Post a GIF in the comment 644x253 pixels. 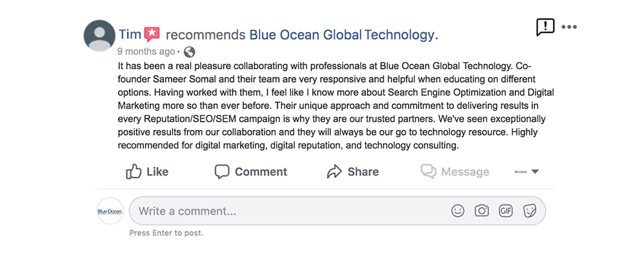pyautogui.click(x=505, y=211)
